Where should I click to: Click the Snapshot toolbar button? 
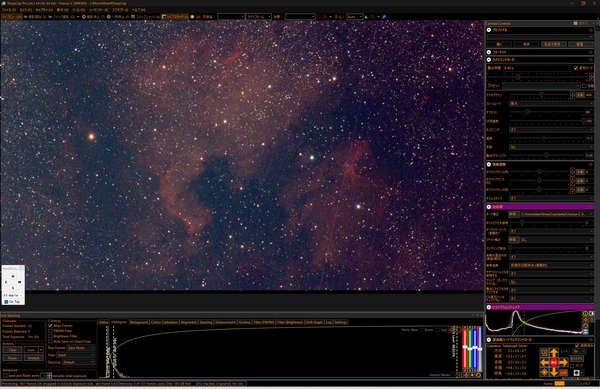145,17
